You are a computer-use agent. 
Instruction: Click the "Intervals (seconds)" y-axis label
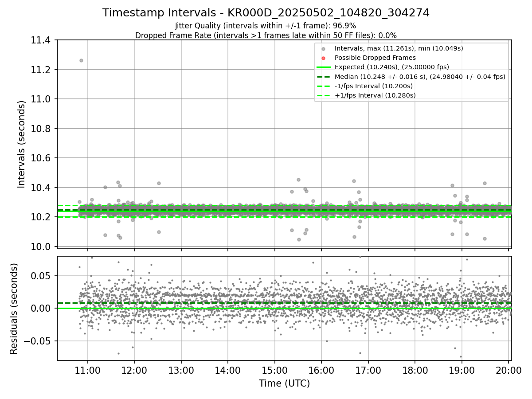(x=22, y=144)
